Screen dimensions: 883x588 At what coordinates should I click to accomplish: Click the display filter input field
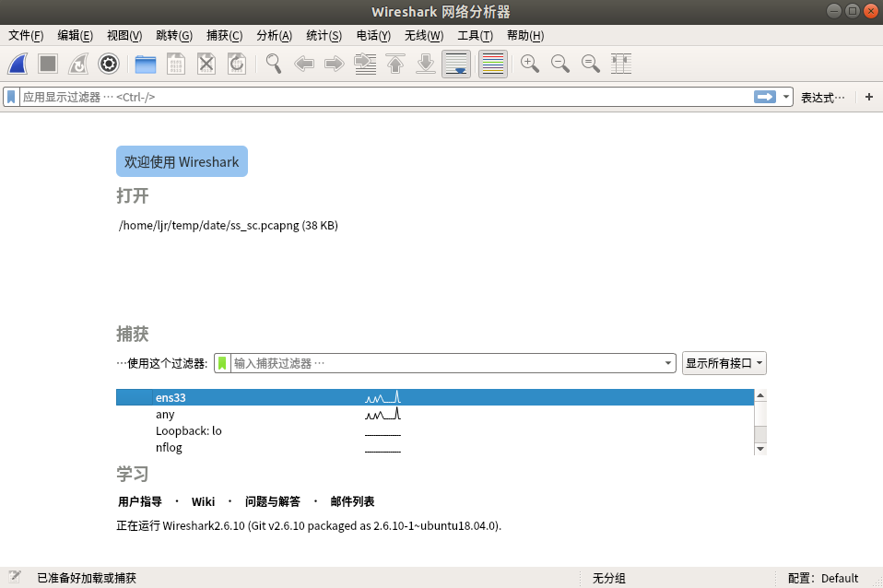(x=383, y=97)
